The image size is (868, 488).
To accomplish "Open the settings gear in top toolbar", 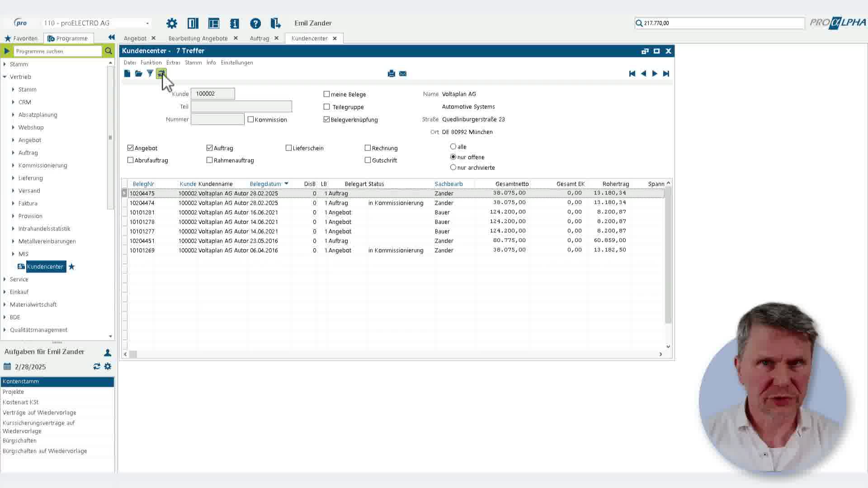I will pos(172,23).
